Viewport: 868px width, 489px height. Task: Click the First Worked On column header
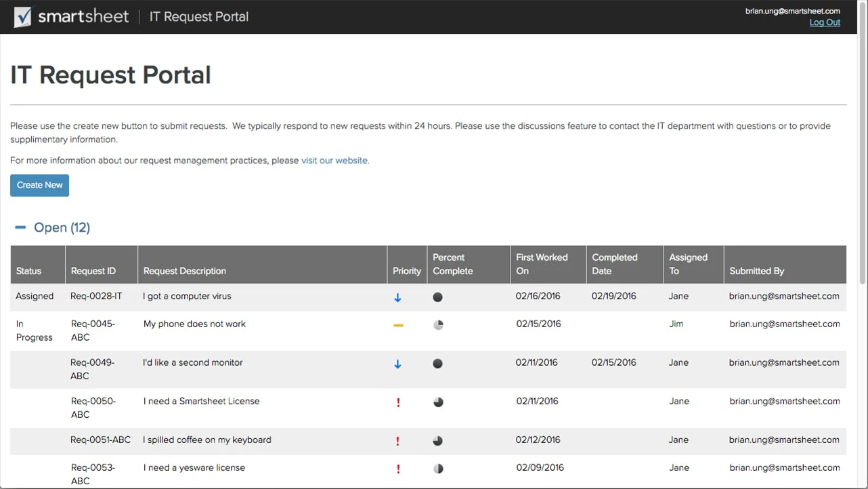548,264
